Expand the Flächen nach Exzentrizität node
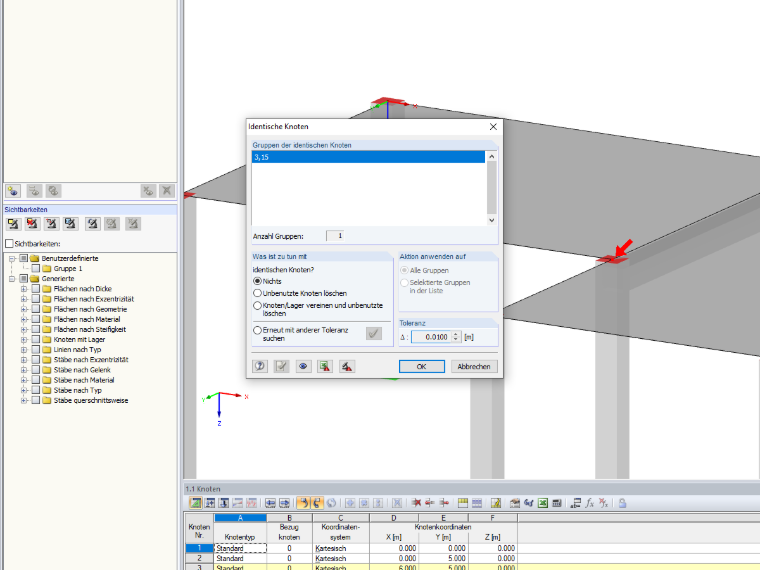Screen dimensions: 760x570 click(x=24, y=299)
